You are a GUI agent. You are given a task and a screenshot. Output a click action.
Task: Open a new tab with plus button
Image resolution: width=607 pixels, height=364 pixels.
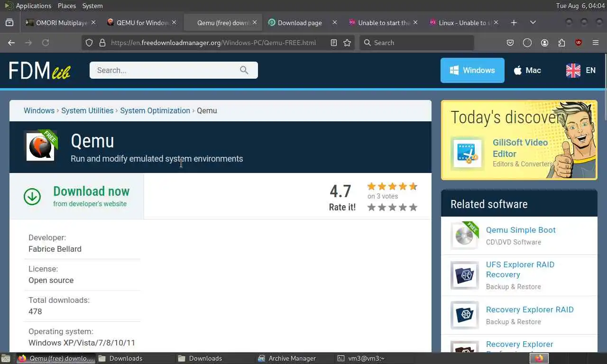point(514,22)
